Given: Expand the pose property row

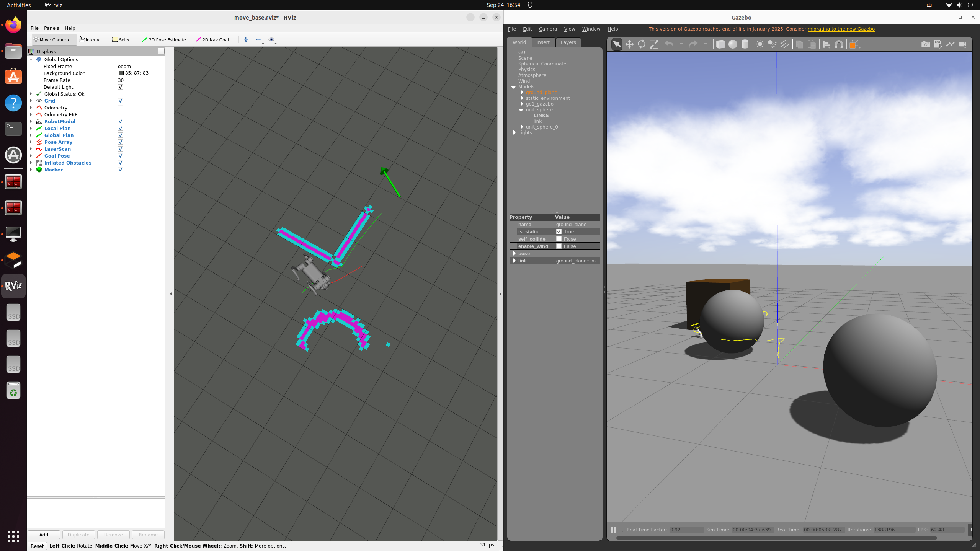Looking at the screenshot, I should point(514,254).
